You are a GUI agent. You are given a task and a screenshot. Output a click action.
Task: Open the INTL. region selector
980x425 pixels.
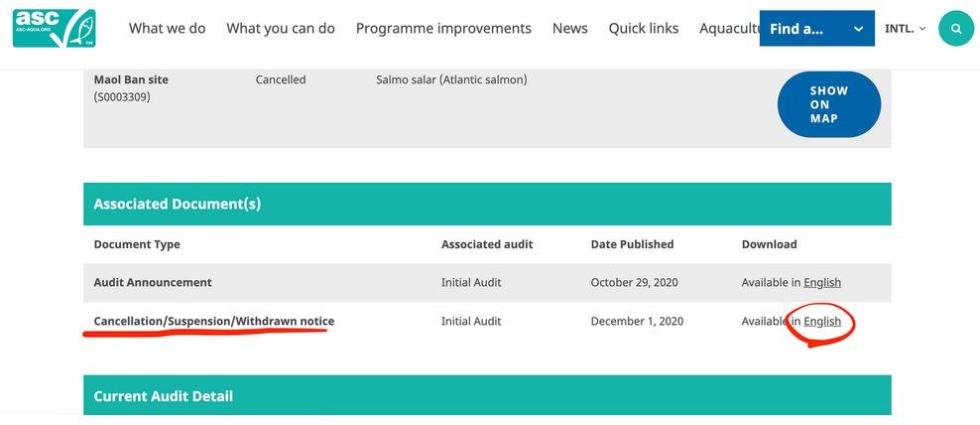pyautogui.click(x=905, y=29)
